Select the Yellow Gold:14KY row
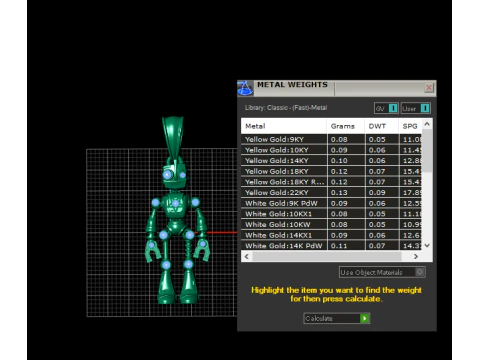The image size is (480, 360). pos(331,161)
